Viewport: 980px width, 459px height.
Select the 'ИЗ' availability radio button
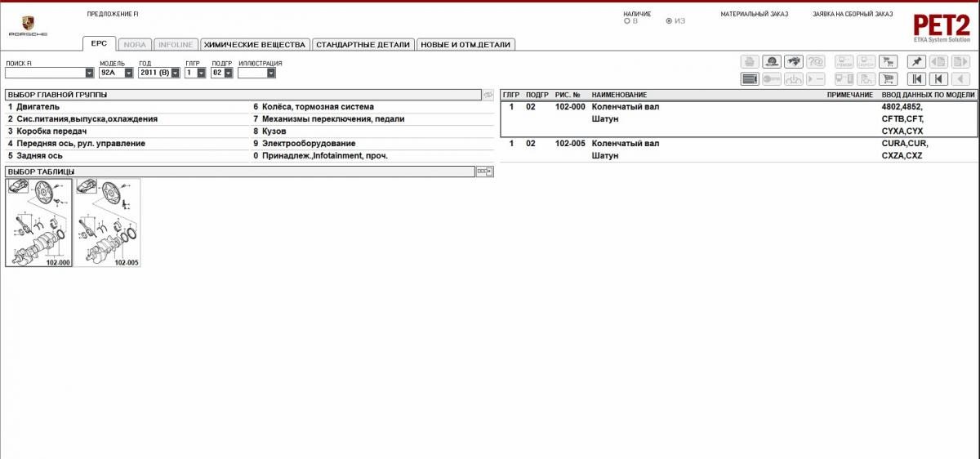670,21
